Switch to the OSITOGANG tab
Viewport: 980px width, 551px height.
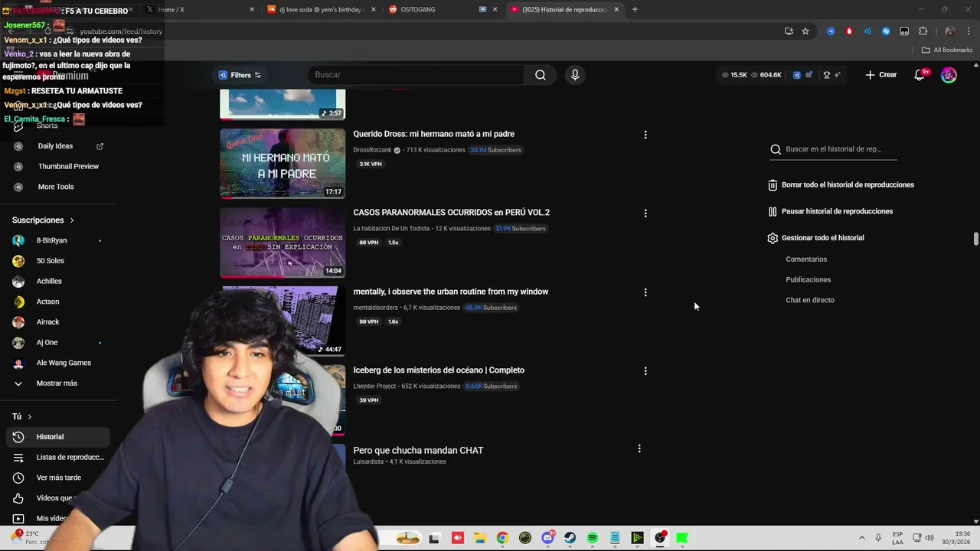(444, 9)
